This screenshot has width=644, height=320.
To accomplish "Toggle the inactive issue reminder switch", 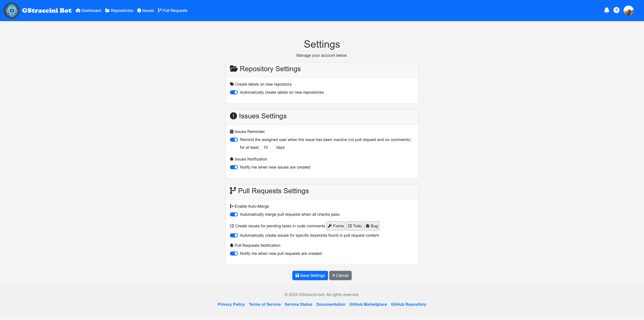I will click(234, 140).
